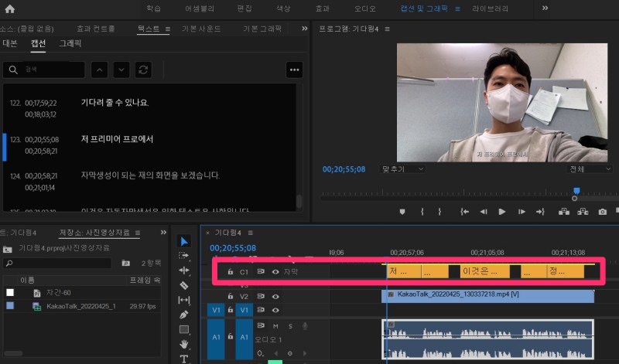Image resolution: width=619 pixels, height=364 pixels.
Task: Open 저장소: 사진영상자료 panel menu
Action: click(138, 233)
